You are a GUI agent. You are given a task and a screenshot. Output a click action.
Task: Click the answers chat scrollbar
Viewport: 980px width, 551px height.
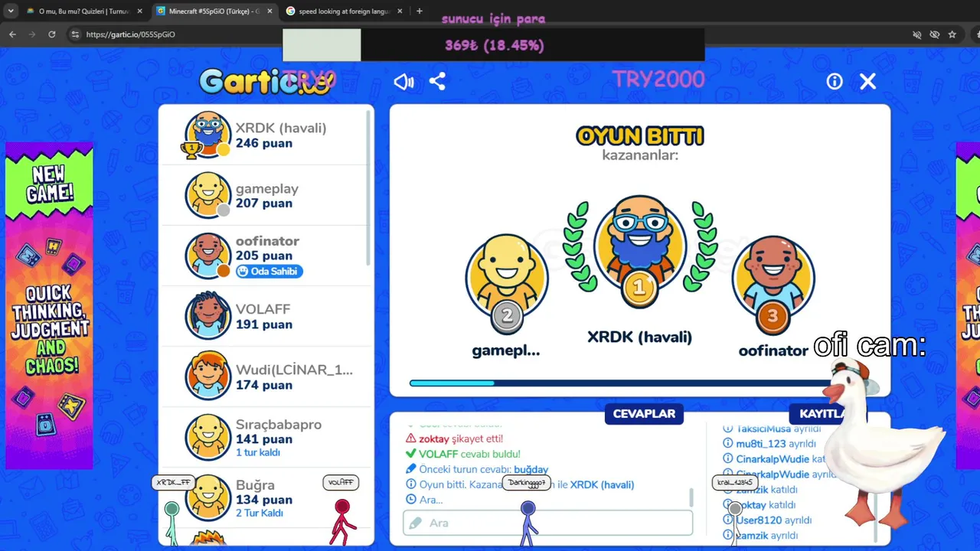coord(691,498)
